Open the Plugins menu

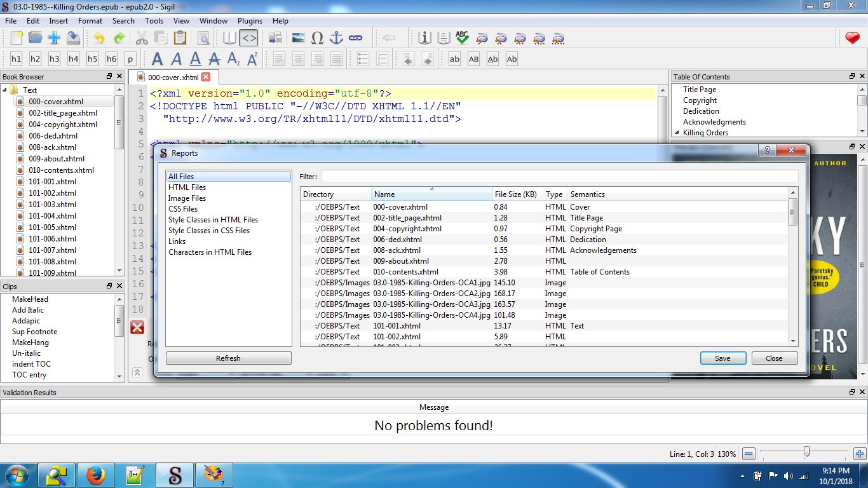[250, 21]
